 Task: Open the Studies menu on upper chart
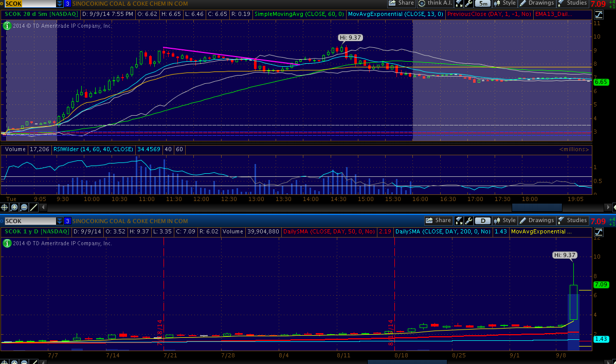point(572,3)
